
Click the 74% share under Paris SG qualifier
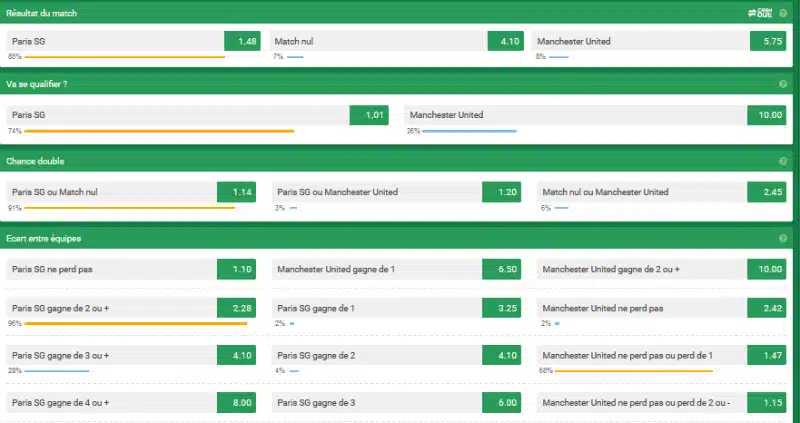click(15, 131)
